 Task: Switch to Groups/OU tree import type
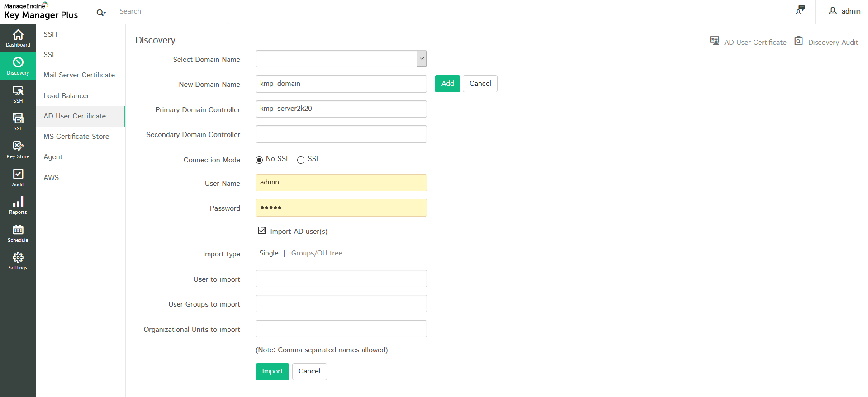point(317,253)
